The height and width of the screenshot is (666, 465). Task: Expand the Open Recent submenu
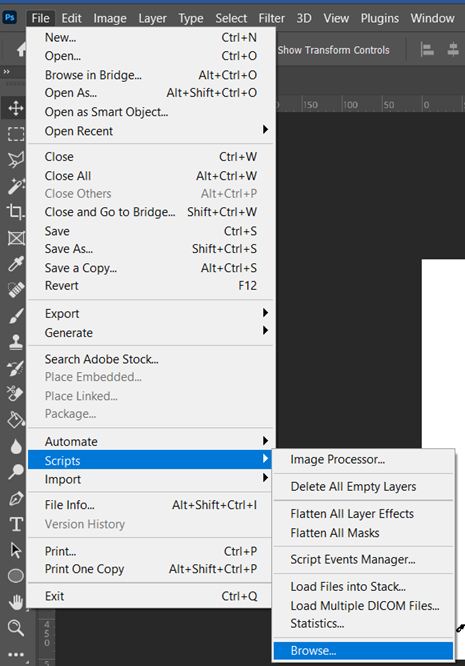[x=150, y=131]
